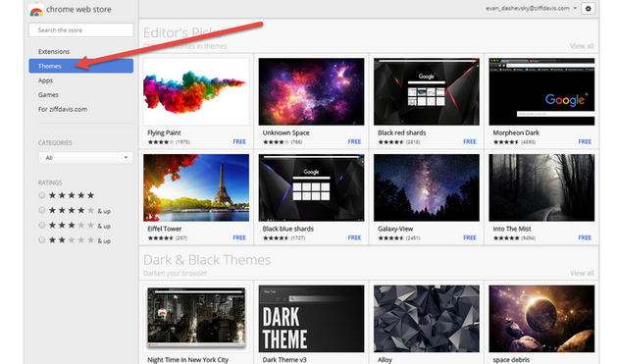The width and height of the screenshot is (618, 364).
Task: Click the Into The Mist star rating
Action: pyautogui.click(x=506, y=238)
